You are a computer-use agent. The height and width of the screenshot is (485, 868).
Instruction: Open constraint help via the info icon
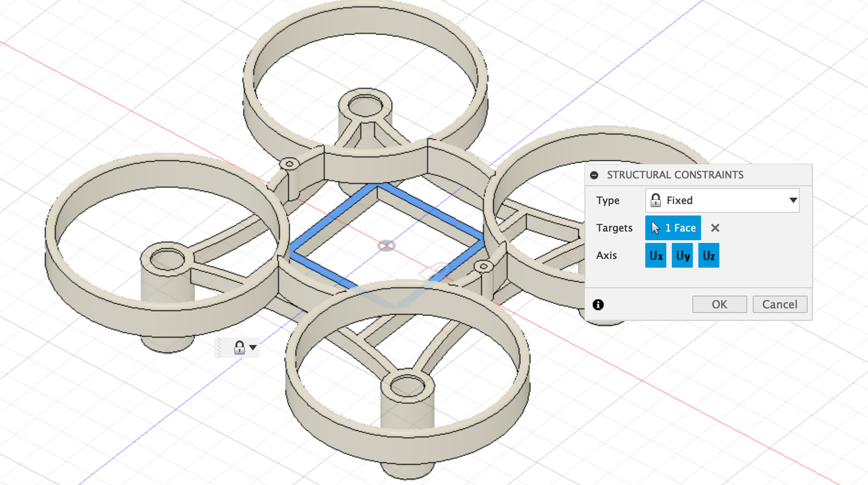click(x=598, y=305)
